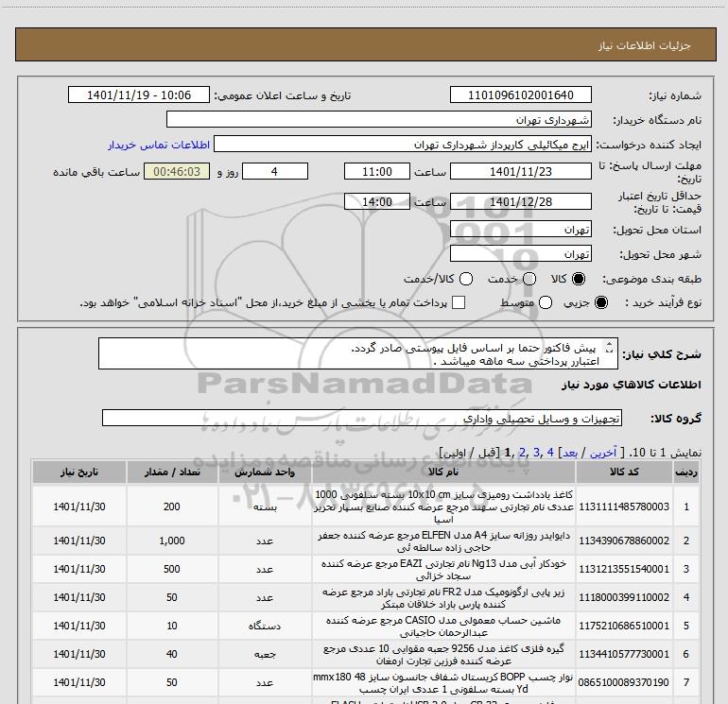Viewport: 728px width, 704px height.
Task: Click item code 1131111485780003
Action: pos(624,507)
